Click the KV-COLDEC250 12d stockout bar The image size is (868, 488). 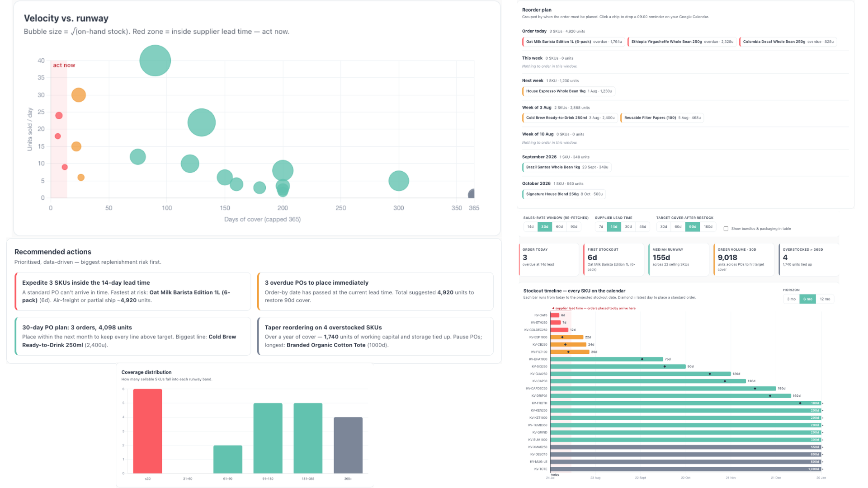(559, 330)
